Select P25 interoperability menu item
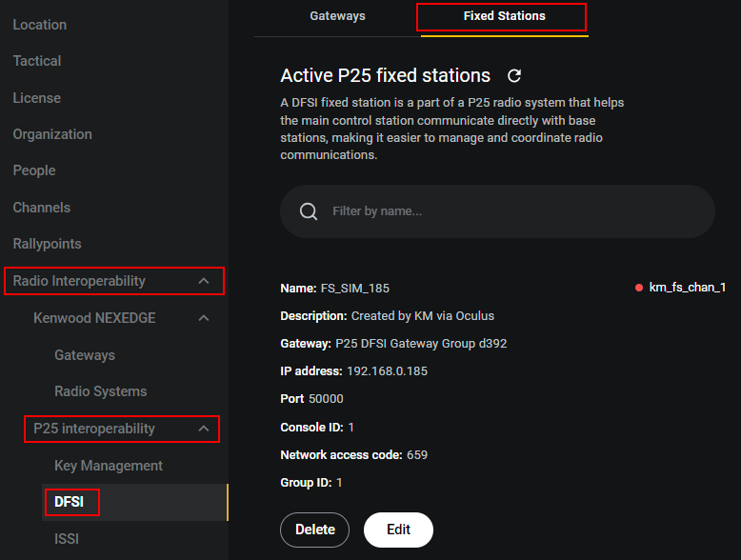The image size is (741, 560). (x=94, y=429)
